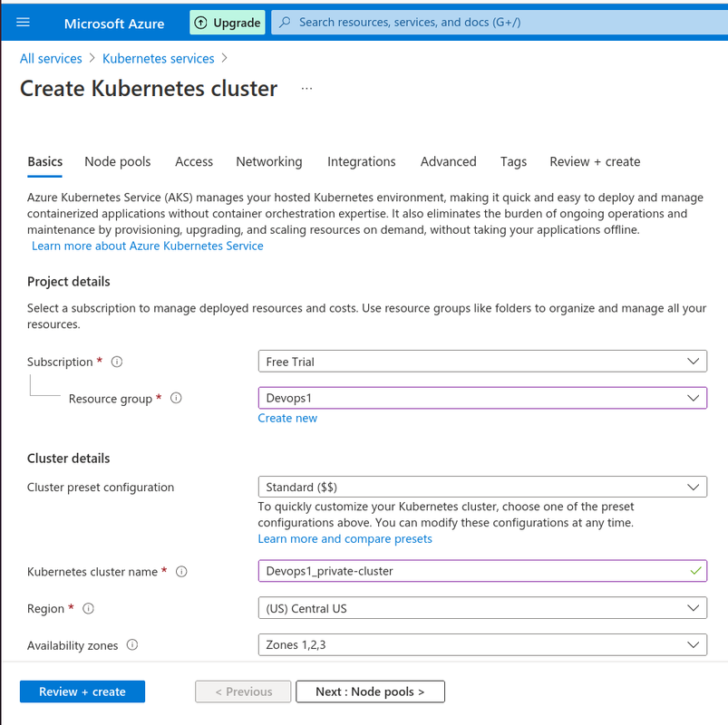Open the Review + create tab

pyautogui.click(x=595, y=161)
